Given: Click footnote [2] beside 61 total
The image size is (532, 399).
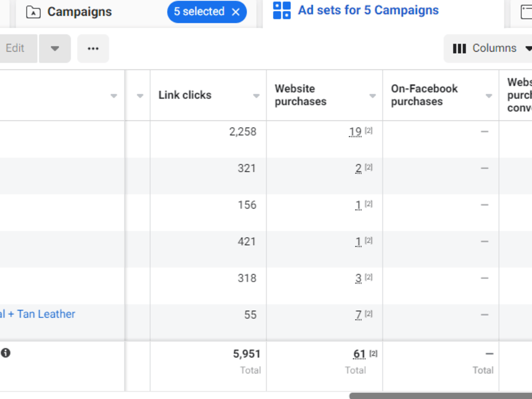Looking at the screenshot, I should [373, 353].
